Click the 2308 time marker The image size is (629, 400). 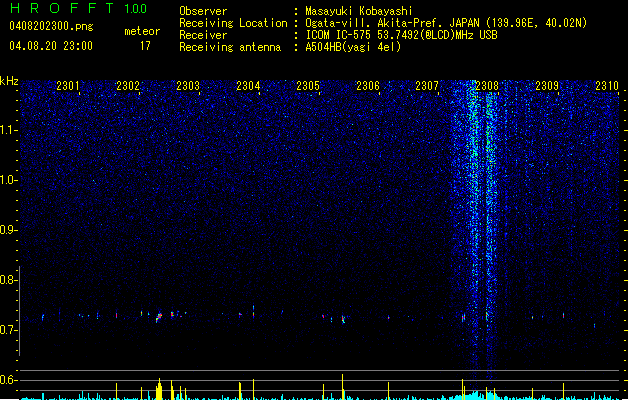pos(487,86)
